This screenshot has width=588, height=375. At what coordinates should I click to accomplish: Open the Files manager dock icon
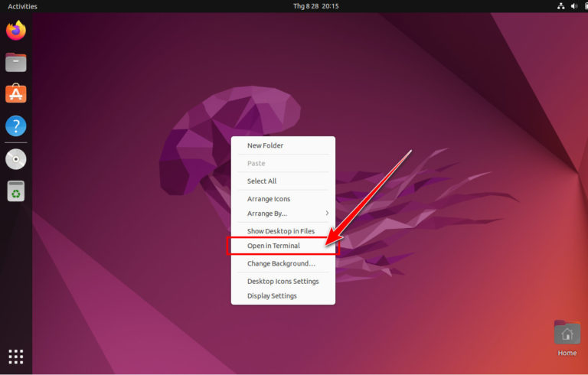[x=16, y=62]
